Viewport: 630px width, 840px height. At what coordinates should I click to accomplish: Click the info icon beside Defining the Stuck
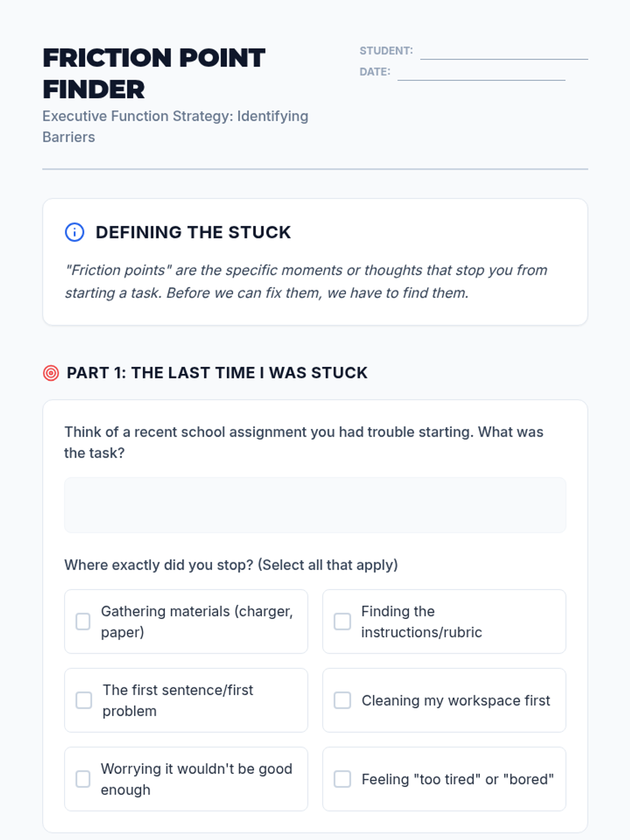(x=75, y=232)
